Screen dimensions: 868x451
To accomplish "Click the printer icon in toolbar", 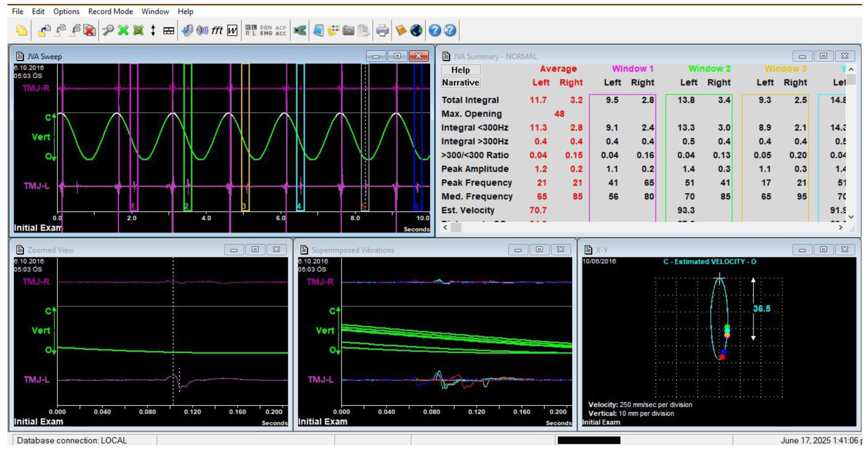I will click(x=382, y=31).
